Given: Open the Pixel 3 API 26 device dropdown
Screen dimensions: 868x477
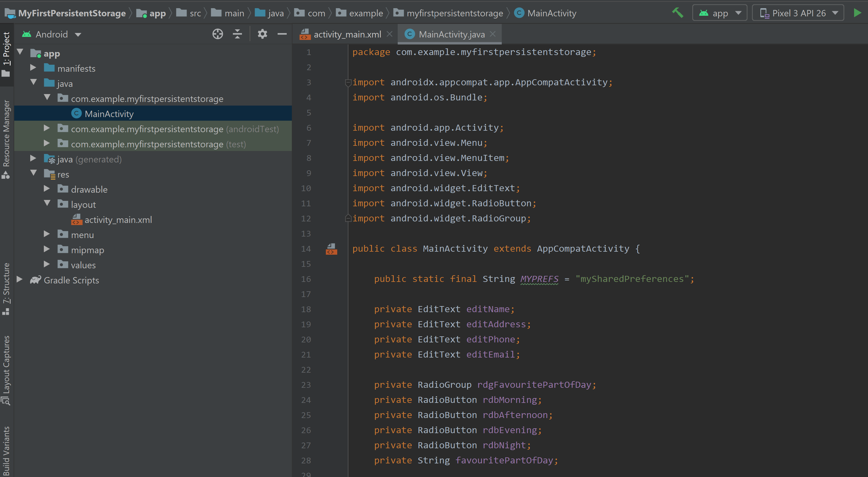Looking at the screenshot, I should [x=798, y=13].
